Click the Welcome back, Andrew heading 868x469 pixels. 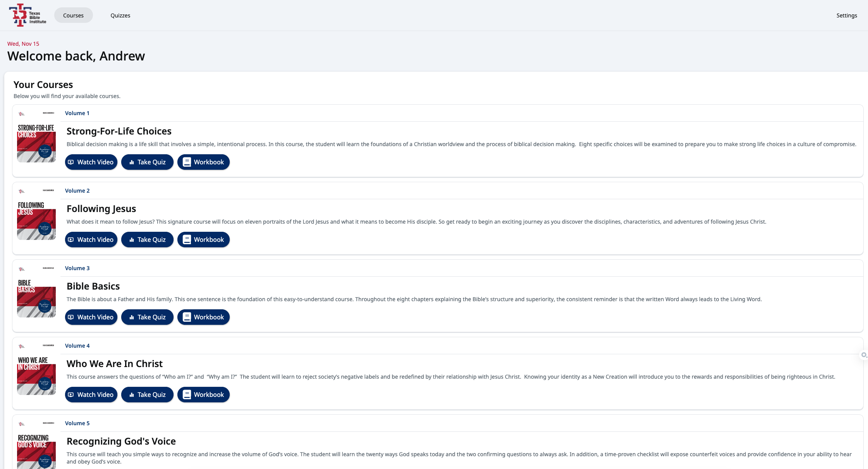click(x=76, y=56)
